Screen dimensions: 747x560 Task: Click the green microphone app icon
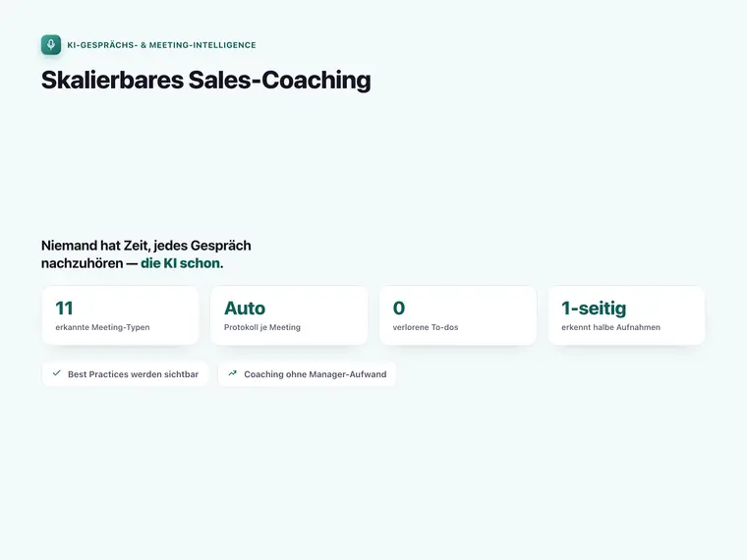[51, 45]
